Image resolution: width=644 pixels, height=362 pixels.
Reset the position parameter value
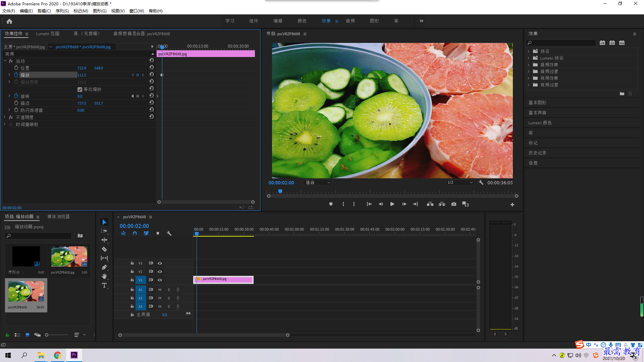pyautogui.click(x=152, y=68)
